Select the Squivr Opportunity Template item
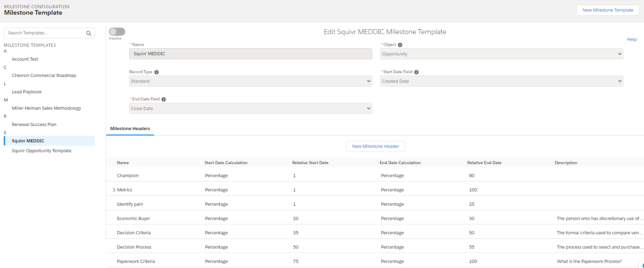Viewport: 644px width, 268px height. (42, 151)
